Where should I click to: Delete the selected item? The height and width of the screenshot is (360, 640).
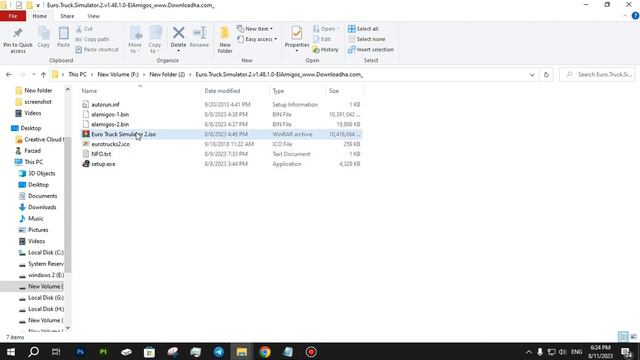178,39
